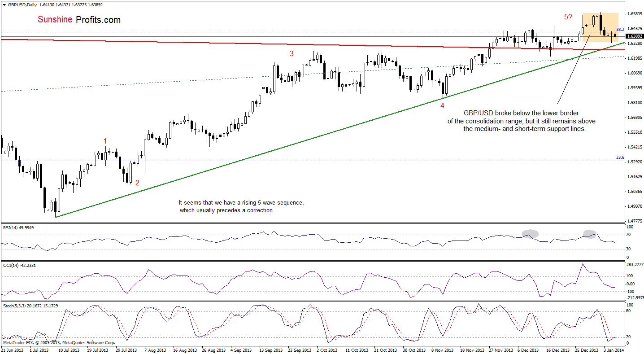Click the 1.65895 price axis label

[635, 14]
